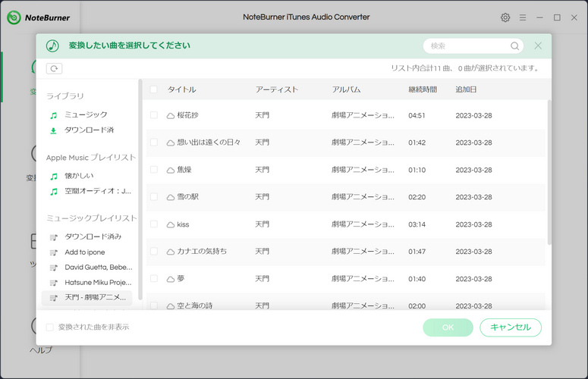This screenshot has height=379, width=588.
Task: Click cloud icon beside 想い出は遠くの日々
Action: (170, 143)
